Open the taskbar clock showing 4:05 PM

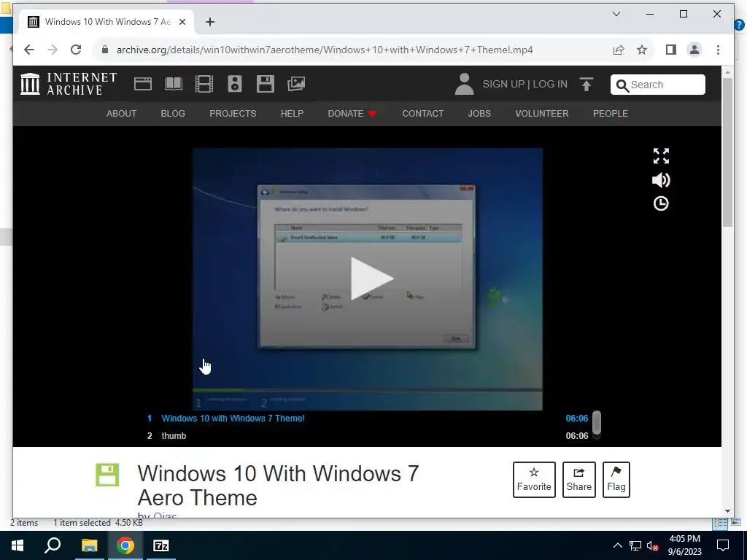[x=684, y=545]
